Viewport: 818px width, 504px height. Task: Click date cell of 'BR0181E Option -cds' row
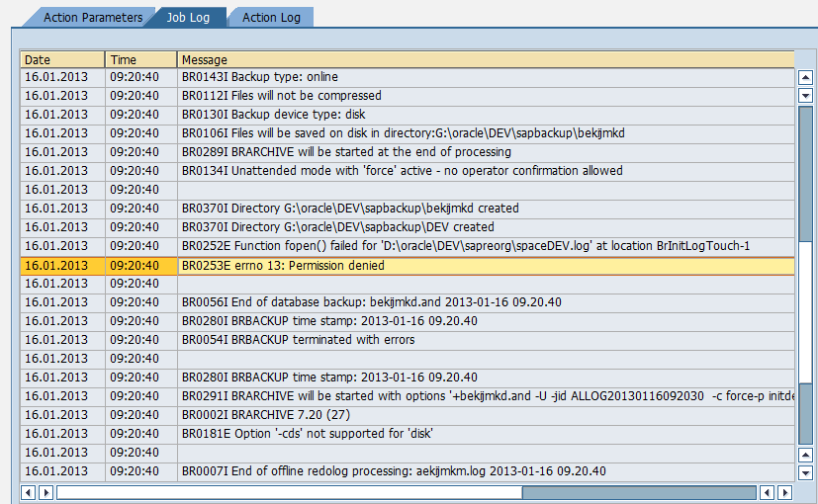[62, 434]
